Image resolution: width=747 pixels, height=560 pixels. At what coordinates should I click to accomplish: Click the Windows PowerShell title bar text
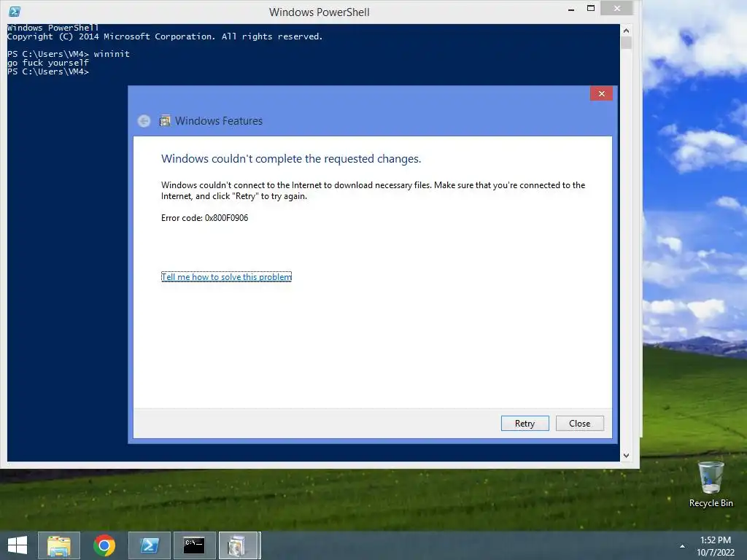point(320,12)
